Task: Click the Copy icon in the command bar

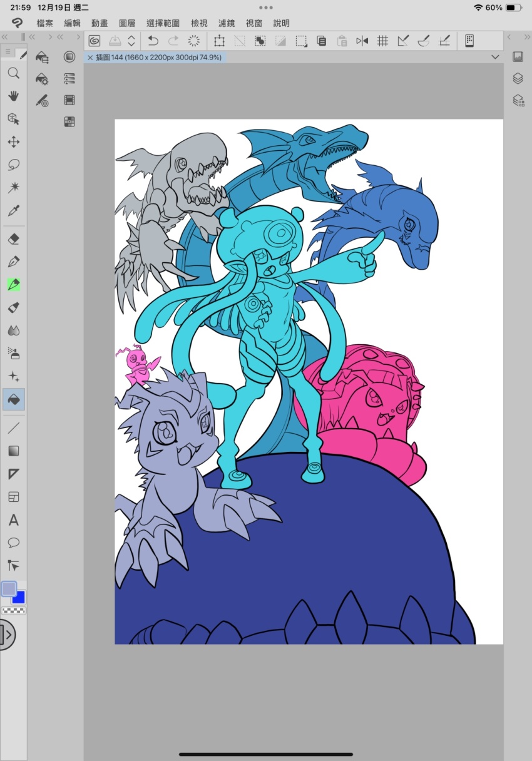Action: click(x=321, y=41)
